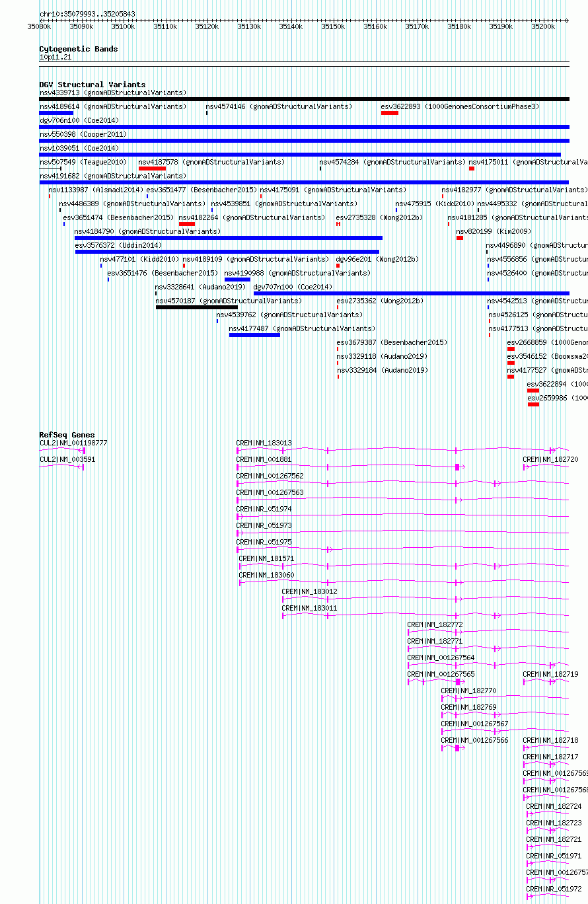Open variant nsv3329118 (Audano2019) label
The width and height of the screenshot is (588, 904).
tap(382, 356)
